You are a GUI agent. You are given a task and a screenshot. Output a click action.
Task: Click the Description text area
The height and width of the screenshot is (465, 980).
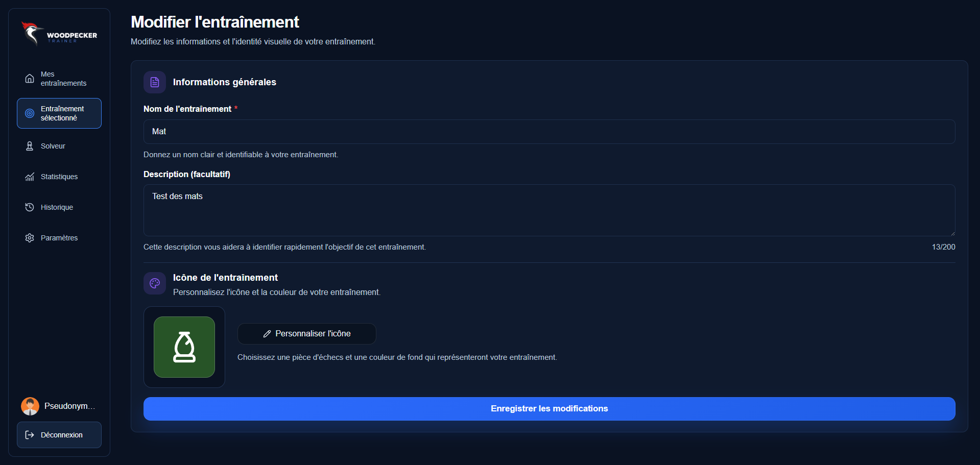click(x=549, y=210)
